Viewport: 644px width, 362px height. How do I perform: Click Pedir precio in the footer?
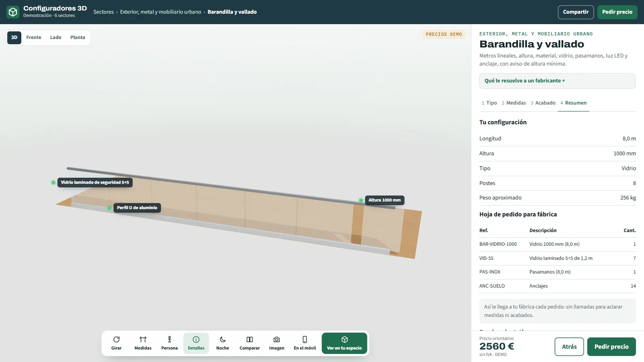tap(611, 347)
